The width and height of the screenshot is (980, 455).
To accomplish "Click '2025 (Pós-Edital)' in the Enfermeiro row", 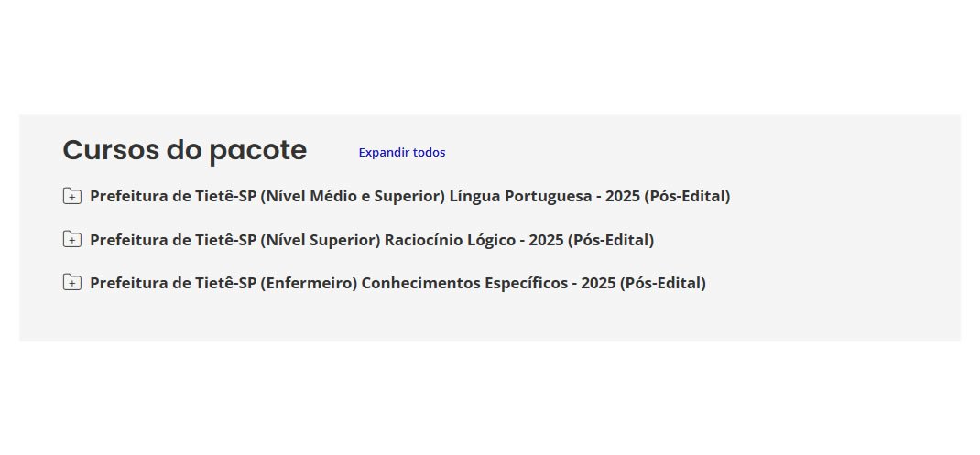I will pos(644,283).
